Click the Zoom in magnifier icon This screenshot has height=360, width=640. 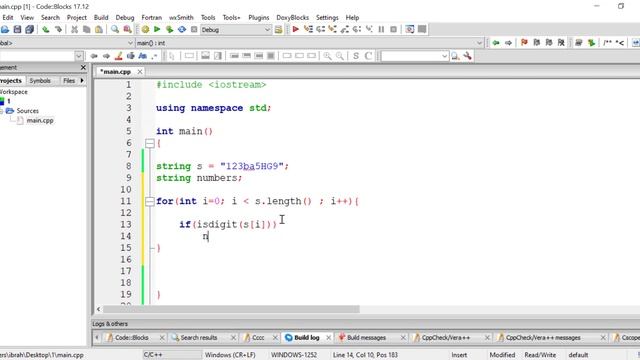point(327,56)
